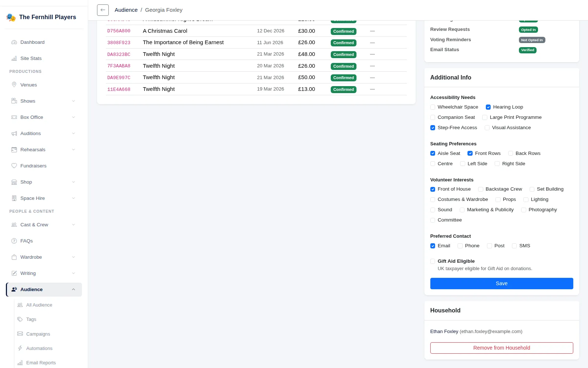Click the back arrow button
The image size is (588, 368).
[x=103, y=10]
